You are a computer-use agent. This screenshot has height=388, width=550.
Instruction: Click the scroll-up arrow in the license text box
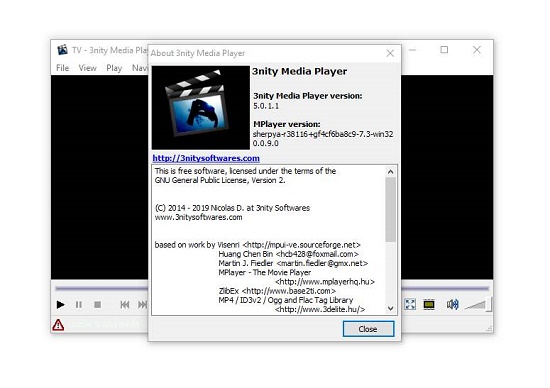[x=390, y=172]
